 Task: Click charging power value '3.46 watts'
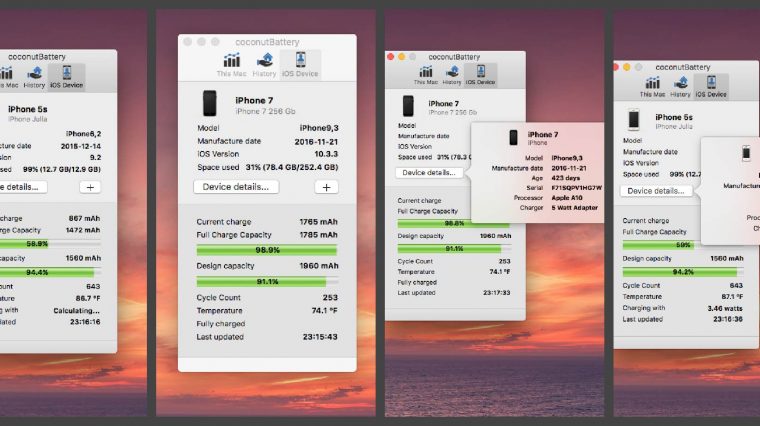[x=725, y=308]
